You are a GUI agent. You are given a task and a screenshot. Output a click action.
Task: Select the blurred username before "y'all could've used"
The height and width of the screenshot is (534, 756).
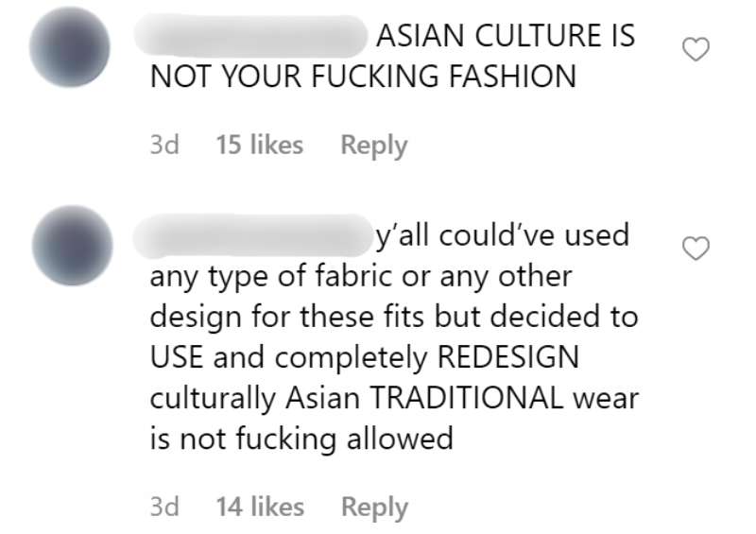pos(251,235)
